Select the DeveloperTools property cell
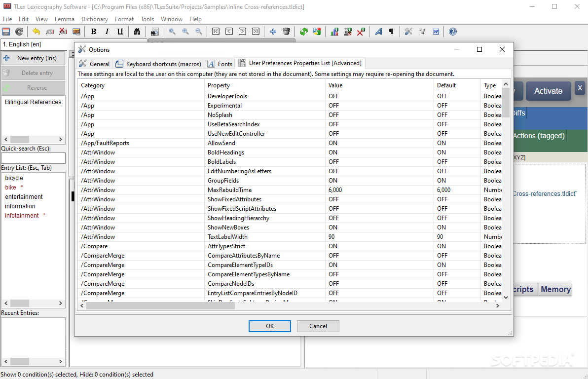 (x=265, y=96)
